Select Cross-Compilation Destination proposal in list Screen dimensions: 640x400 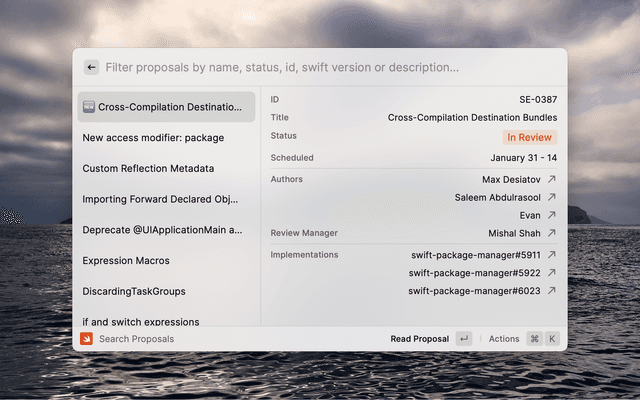tap(166, 107)
